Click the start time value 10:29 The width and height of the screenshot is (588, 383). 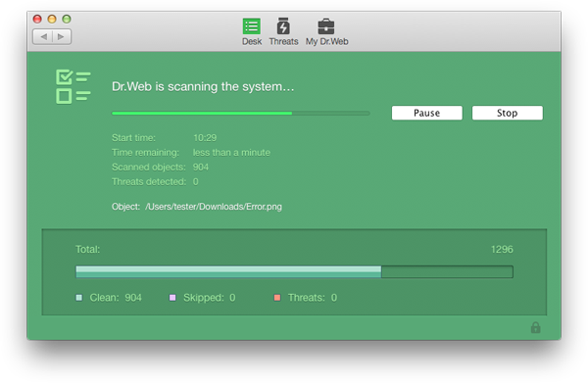(x=205, y=138)
